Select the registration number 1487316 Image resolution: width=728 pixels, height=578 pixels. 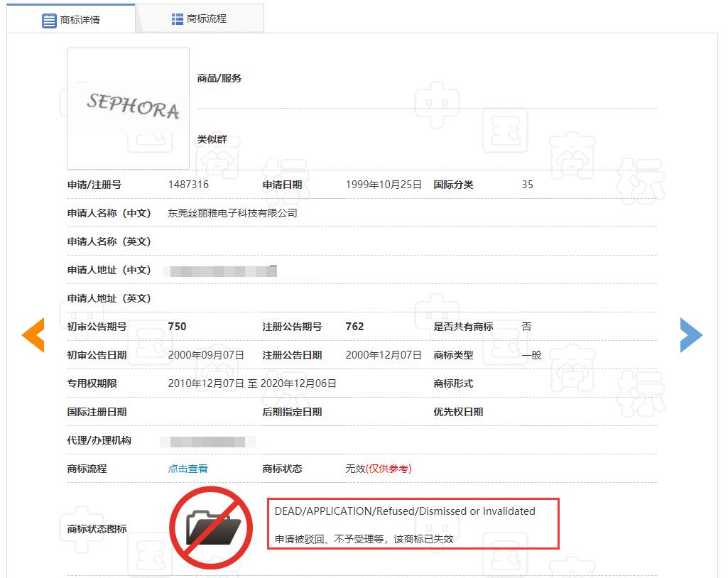click(x=188, y=185)
